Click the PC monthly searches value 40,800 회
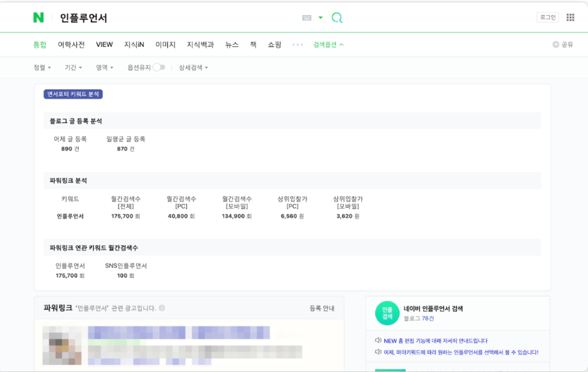588x372 pixels. click(x=181, y=216)
